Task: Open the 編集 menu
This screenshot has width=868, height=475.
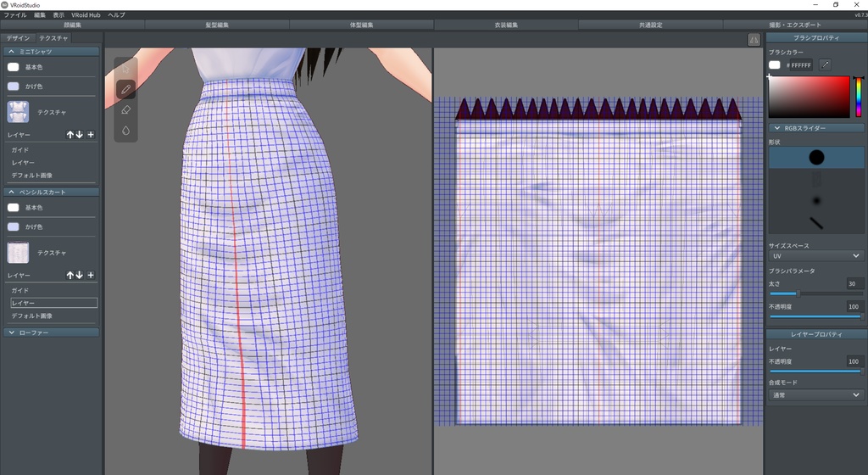Action: 40,15
